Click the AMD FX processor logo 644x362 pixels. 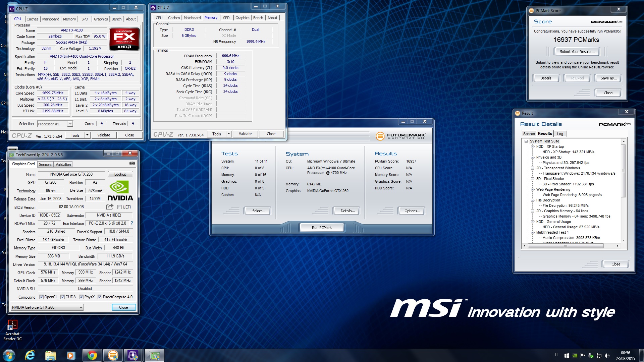coord(124,39)
